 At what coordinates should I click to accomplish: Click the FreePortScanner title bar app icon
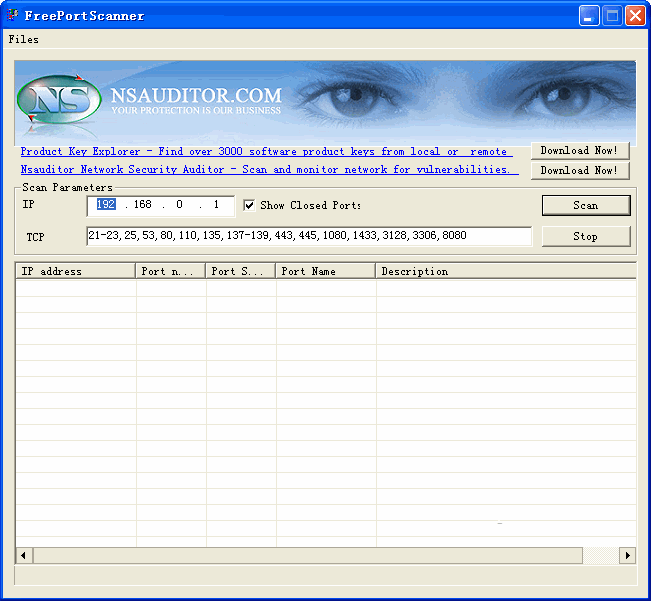pos(12,15)
